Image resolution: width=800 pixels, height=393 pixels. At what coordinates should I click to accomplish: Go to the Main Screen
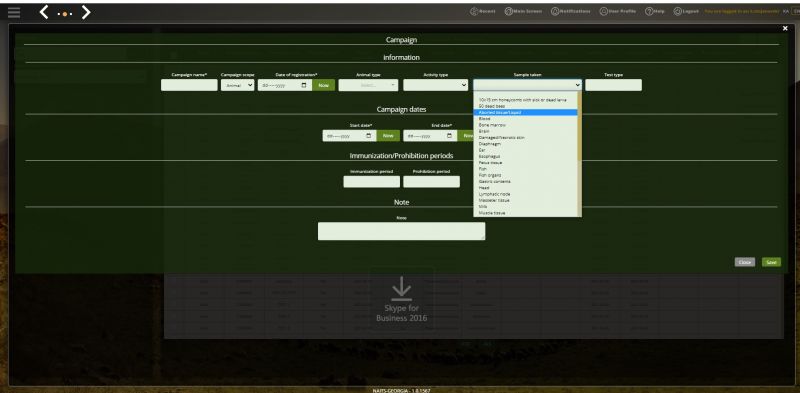point(523,11)
